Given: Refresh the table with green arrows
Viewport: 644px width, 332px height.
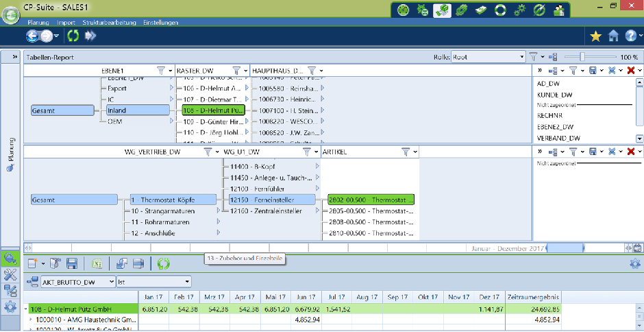Looking at the screenshot, I should coord(164,263).
